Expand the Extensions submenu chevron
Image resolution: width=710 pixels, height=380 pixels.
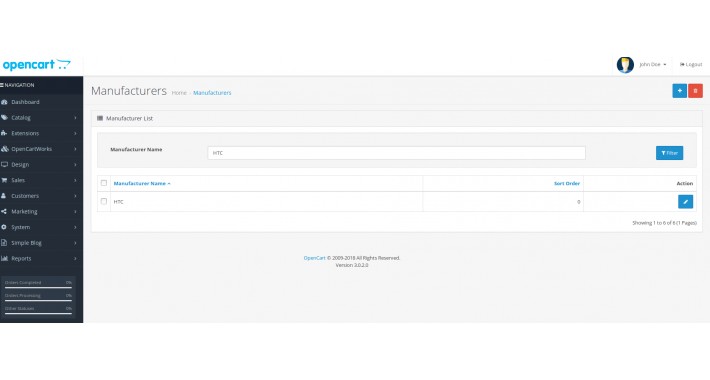(75, 134)
